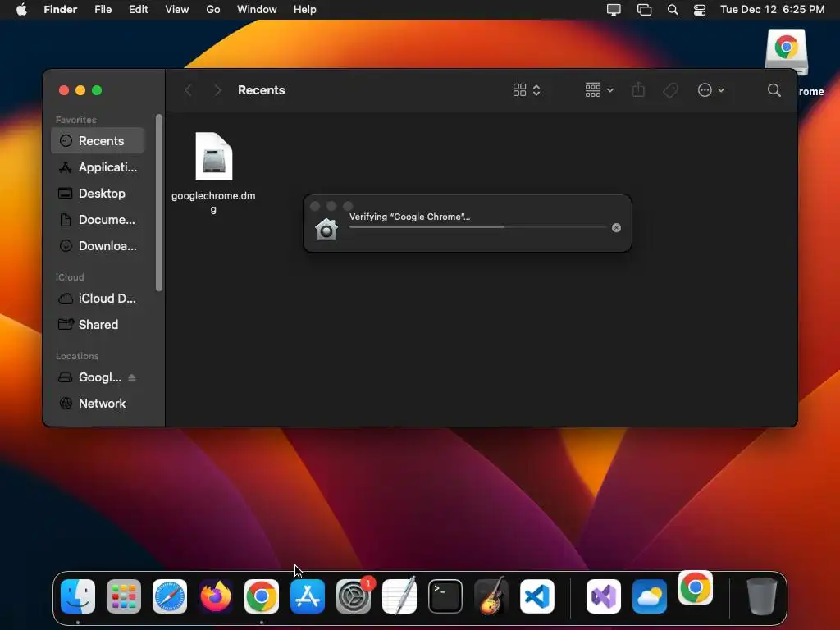Screen dimensions: 840x630
Task: Click the bouncing Chrome installer Dock icon
Action: pyautogui.click(x=696, y=587)
